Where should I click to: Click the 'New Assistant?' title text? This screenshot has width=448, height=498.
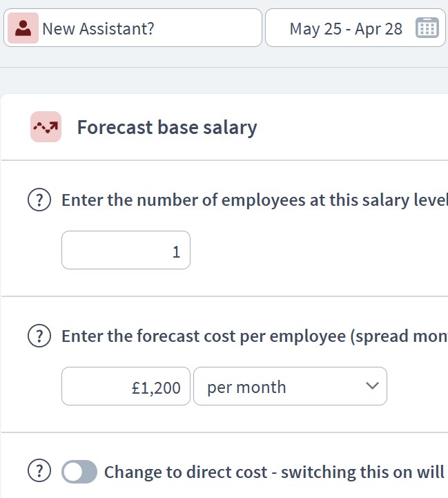(98, 28)
